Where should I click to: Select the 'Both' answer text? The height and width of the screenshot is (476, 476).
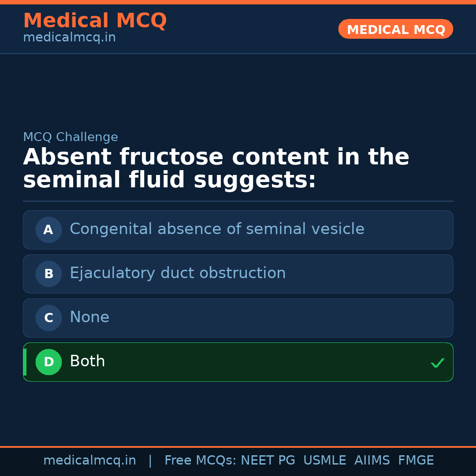87,361
